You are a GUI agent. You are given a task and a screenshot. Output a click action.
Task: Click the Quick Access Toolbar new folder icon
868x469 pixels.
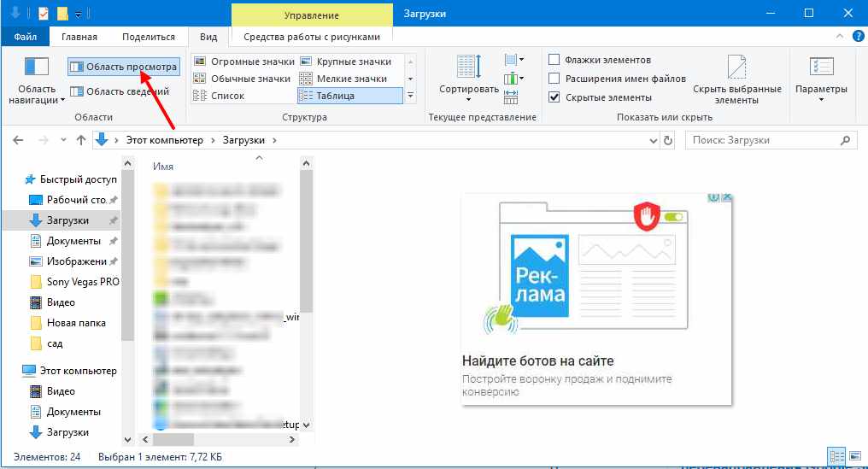(x=62, y=14)
